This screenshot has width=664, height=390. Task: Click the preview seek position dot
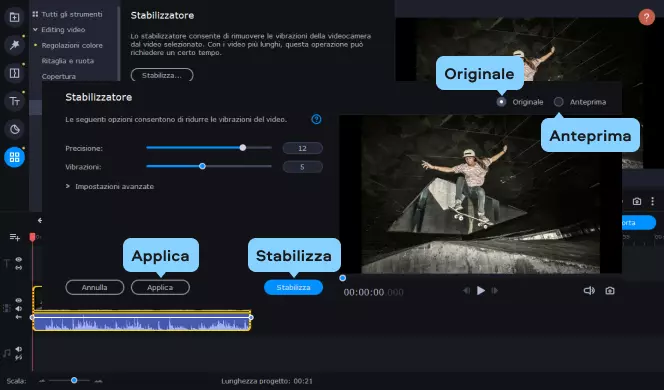coord(343,278)
